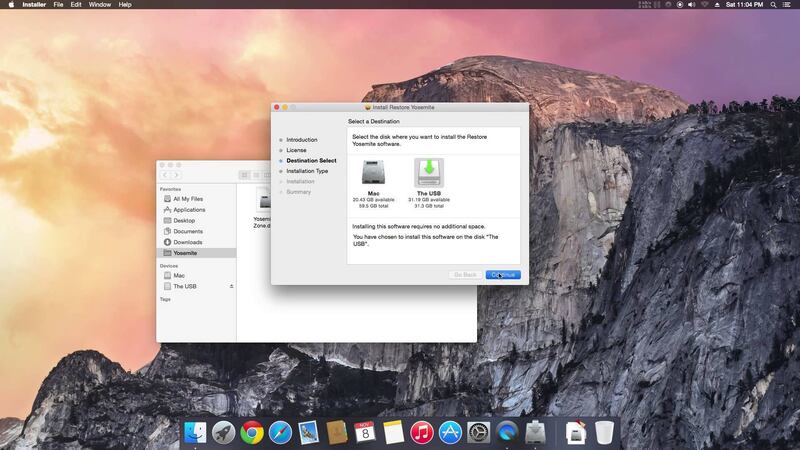The width and height of the screenshot is (800, 450).
Task: Open Notification Center in menu bar
Action: click(x=787, y=5)
